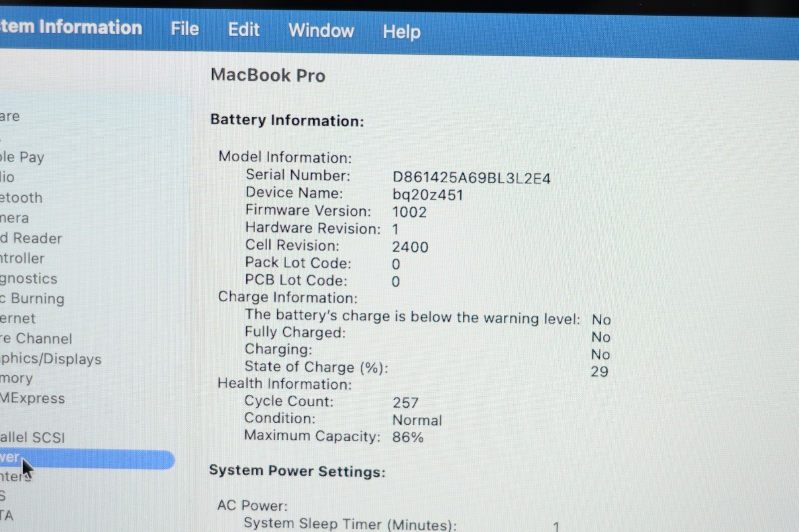This screenshot has height=532, width=799.
Task: Choose NVMExpress from the sidebar
Action: point(32,398)
